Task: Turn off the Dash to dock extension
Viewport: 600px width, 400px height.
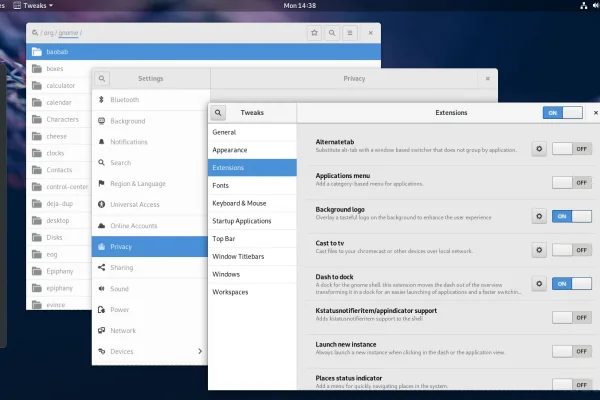Action: pos(568,284)
